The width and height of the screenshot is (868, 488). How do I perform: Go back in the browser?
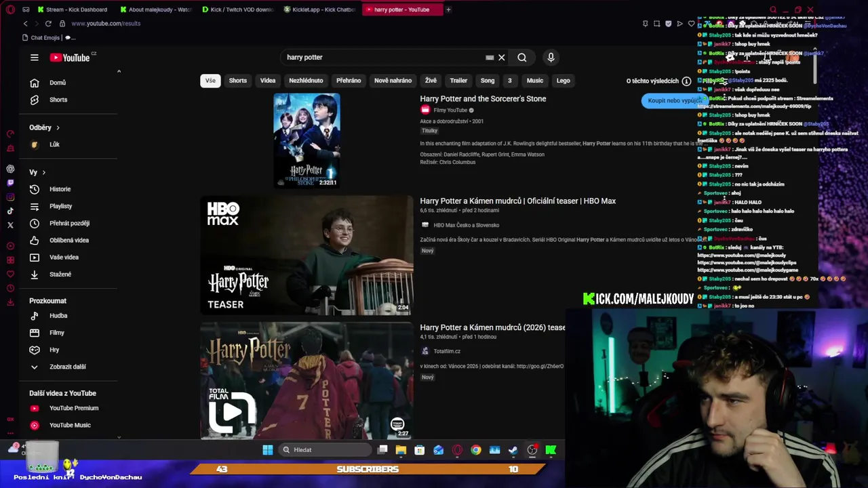(x=26, y=23)
